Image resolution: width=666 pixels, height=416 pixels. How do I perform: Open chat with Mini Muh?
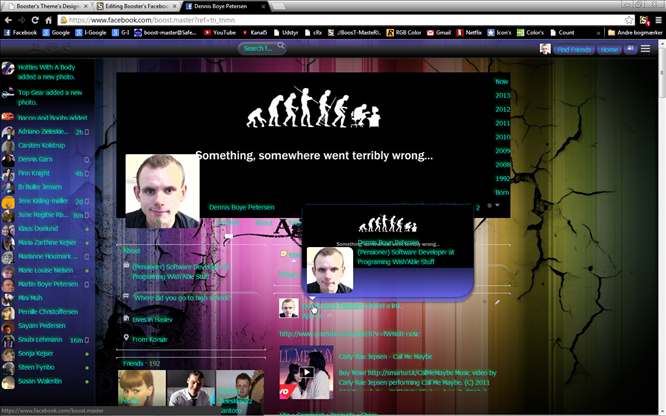pyautogui.click(x=45, y=298)
